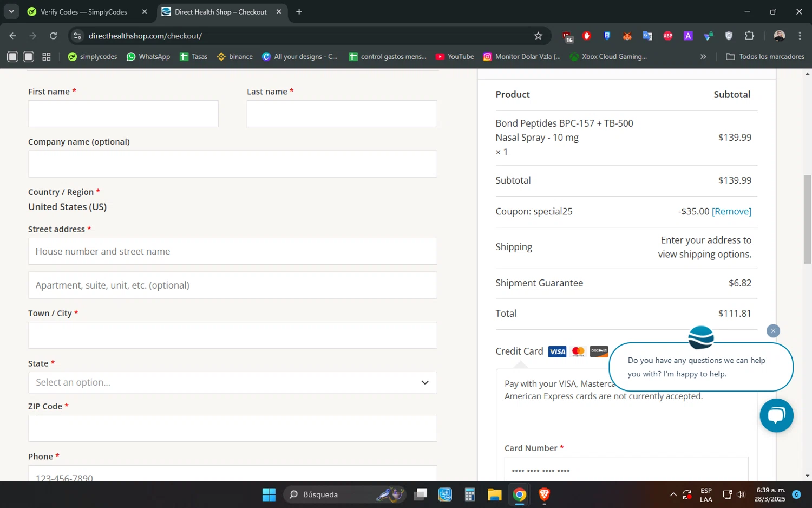Screen dimensions: 812x508
Task: Open the control gastos mens bookmark
Action: (x=388, y=56)
